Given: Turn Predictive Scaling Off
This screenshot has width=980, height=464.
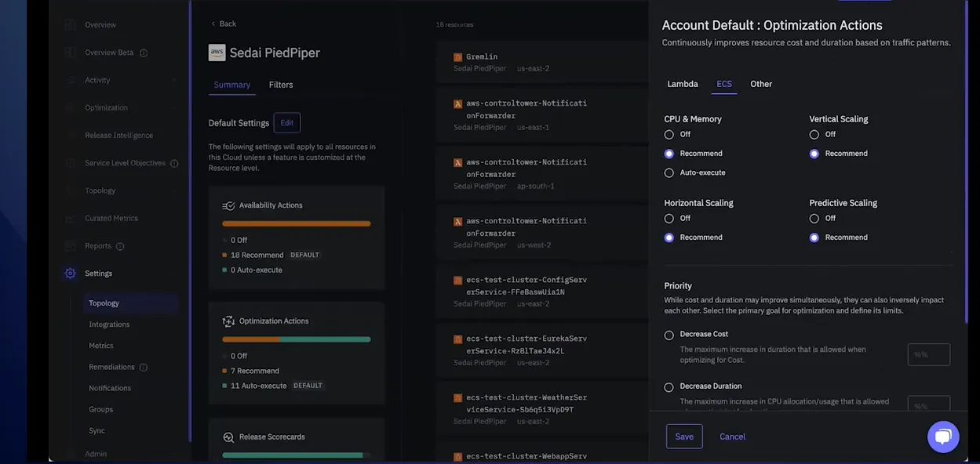Looking at the screenshot, I should [814, 219].
